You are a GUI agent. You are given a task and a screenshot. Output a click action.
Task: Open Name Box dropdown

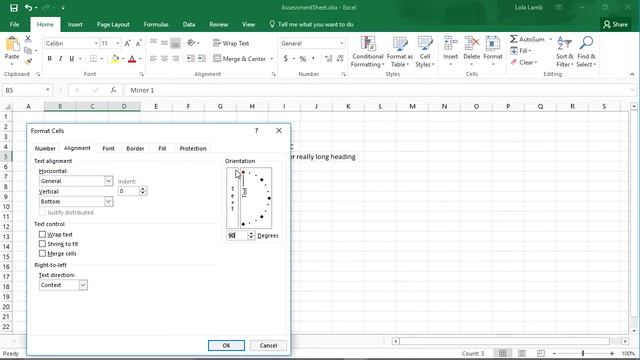47,90
